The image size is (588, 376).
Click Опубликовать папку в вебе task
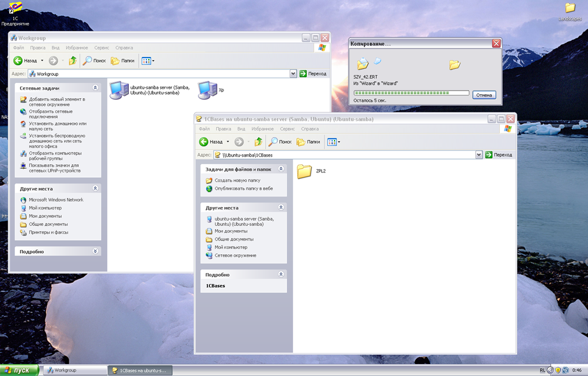(x=243, y=188)
